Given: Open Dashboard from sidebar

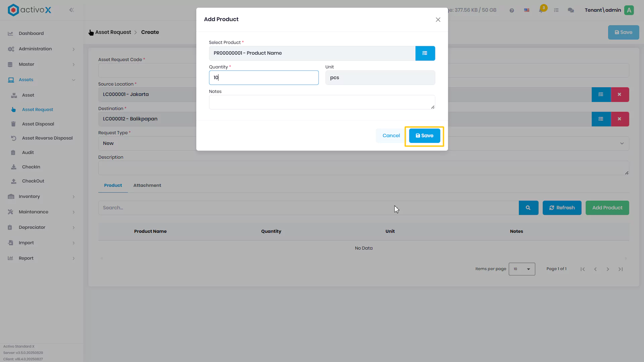Looking at the screenshot, I should (x=31, y=34).
